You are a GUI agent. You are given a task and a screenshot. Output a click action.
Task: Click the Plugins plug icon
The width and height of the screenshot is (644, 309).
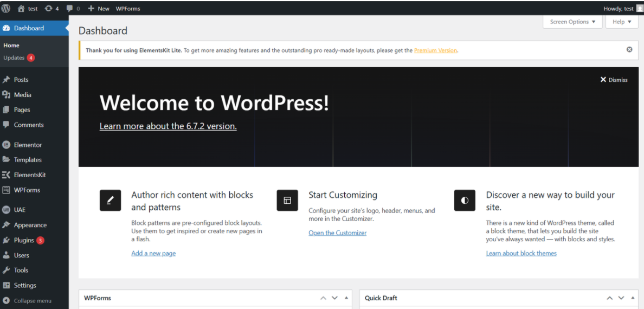tap(6, 240)
